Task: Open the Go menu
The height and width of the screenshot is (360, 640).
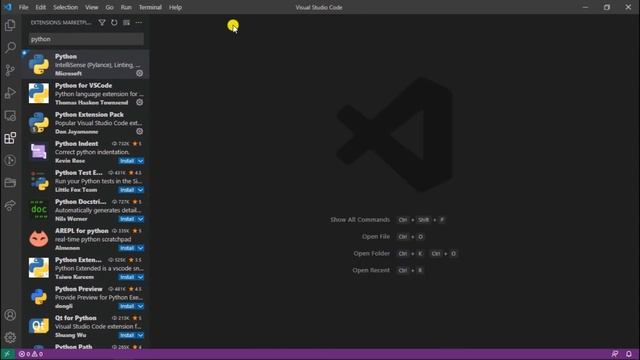Action: tap(109, 7)
